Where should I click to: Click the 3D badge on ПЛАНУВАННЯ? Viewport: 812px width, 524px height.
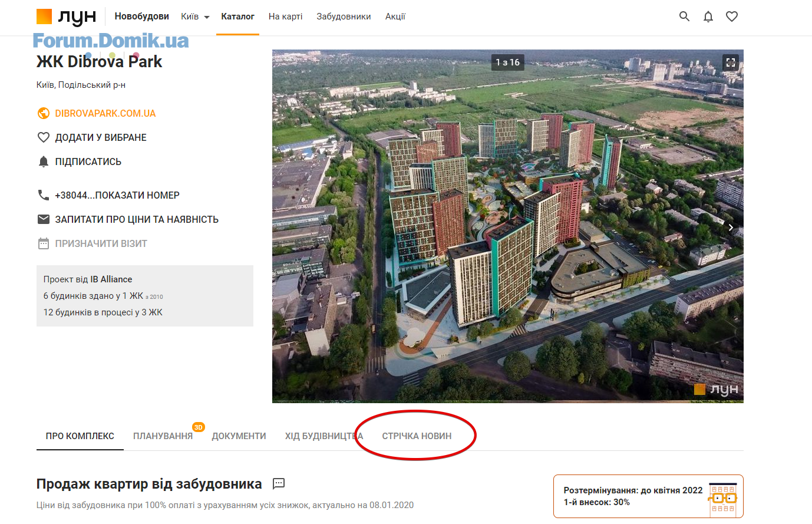coord(199,427)
